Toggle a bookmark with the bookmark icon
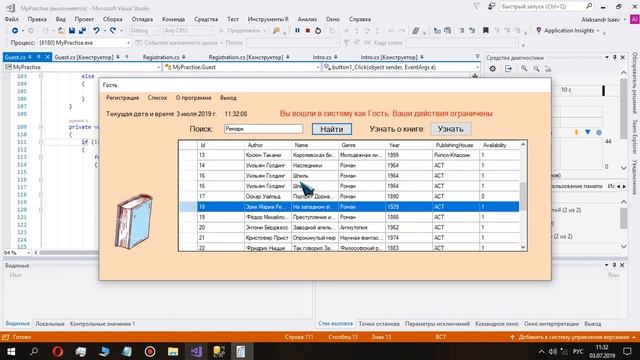Screen dimensions: 640x360 (x=486, y=31)
